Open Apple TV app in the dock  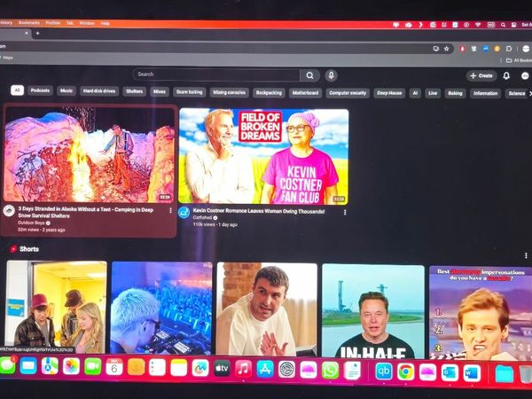pyautogui.click(x=222, y=368)
